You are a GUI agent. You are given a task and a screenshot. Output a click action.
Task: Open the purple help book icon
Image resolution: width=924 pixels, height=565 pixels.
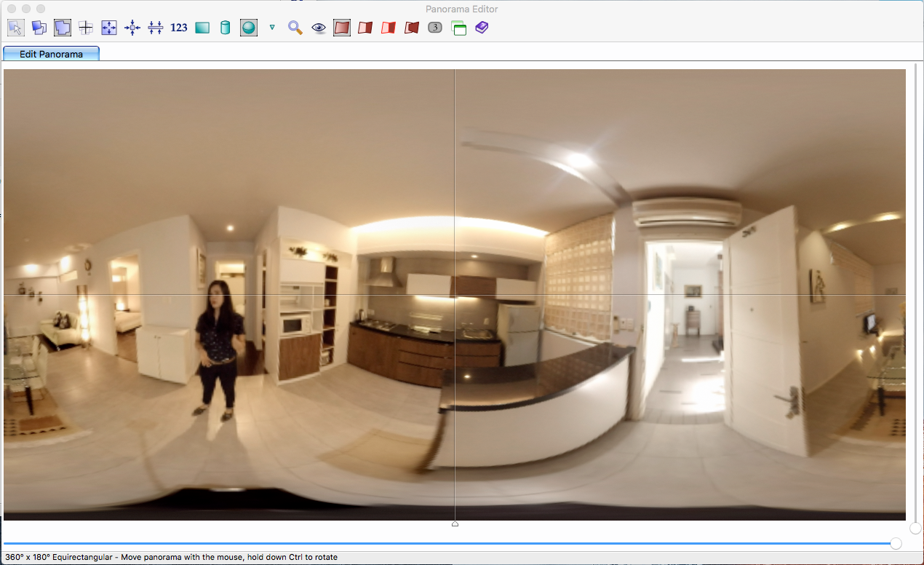tap(482, 28)
